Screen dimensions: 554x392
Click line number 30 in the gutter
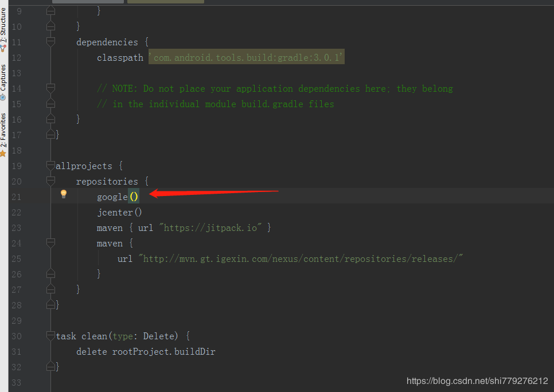17,336
